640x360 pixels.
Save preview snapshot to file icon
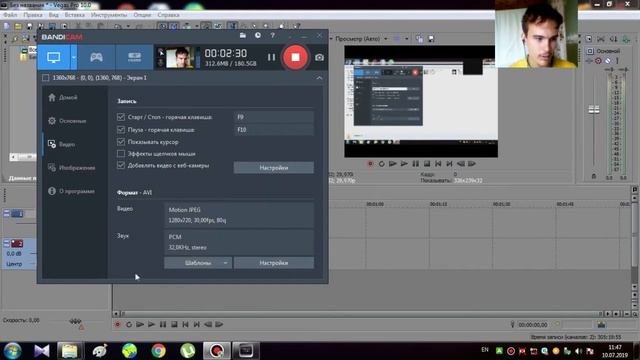click(x=431, y=39)
